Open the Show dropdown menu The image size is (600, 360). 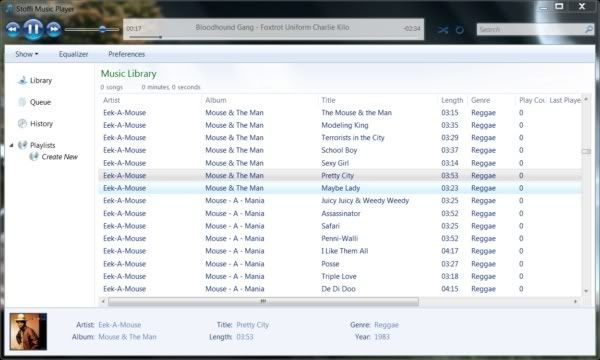coord(27,54)
